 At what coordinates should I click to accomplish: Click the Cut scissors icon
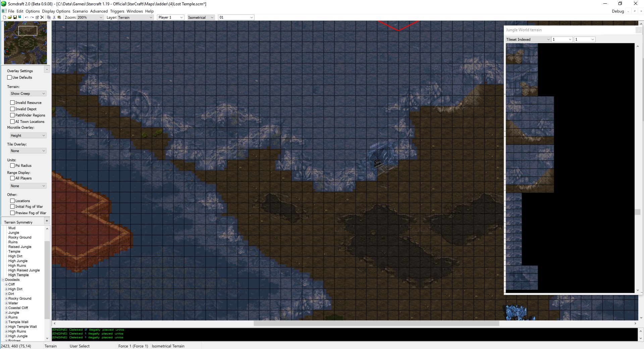coord(54,17)
